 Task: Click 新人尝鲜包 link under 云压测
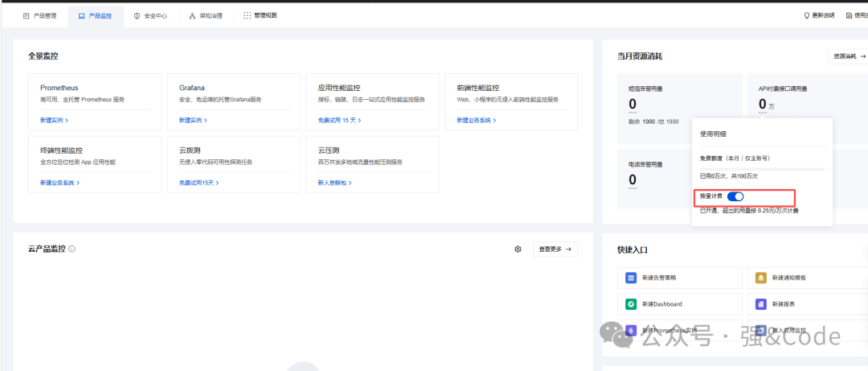tap(335, 183)
